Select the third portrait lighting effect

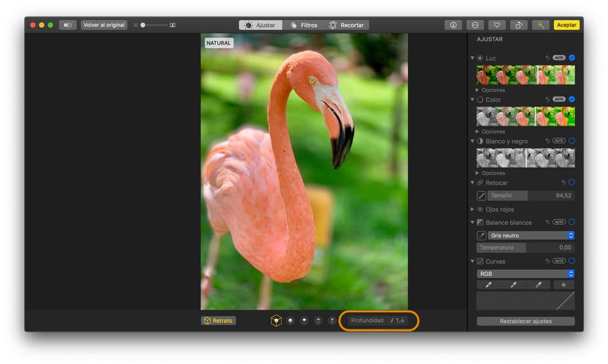pos(305,321)
